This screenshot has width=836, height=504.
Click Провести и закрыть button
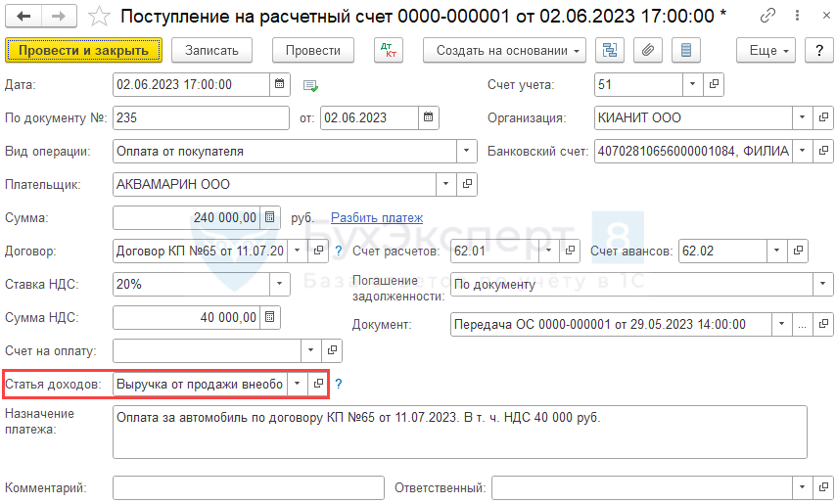click(83, 51)
